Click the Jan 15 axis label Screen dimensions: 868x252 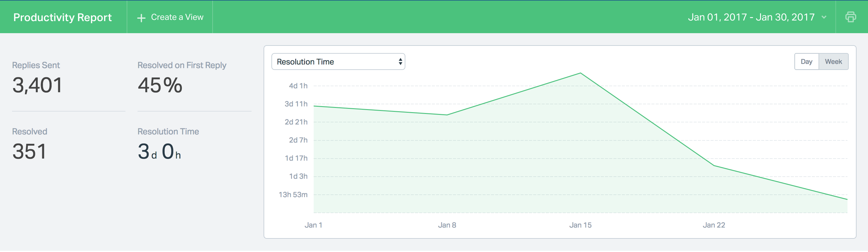coord(580,225)
